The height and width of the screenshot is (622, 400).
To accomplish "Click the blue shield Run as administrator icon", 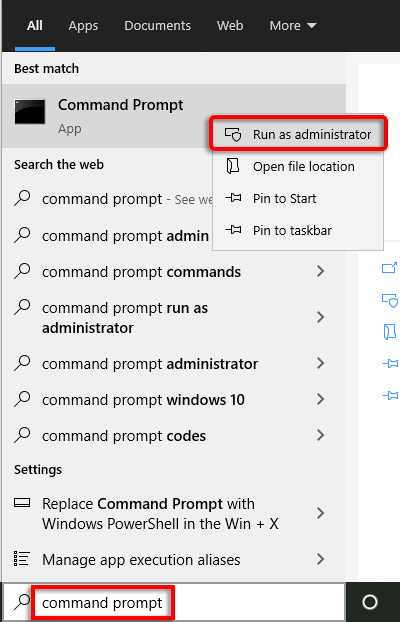I will tap(390, 300).
